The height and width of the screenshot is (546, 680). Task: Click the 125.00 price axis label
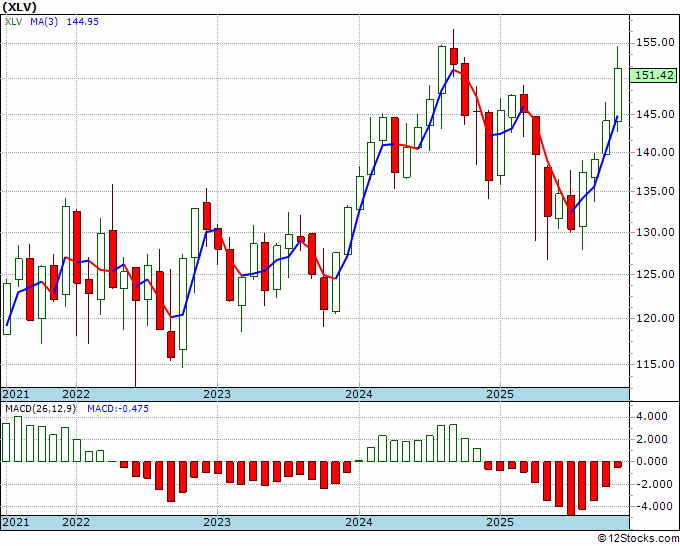click(654, 274)
